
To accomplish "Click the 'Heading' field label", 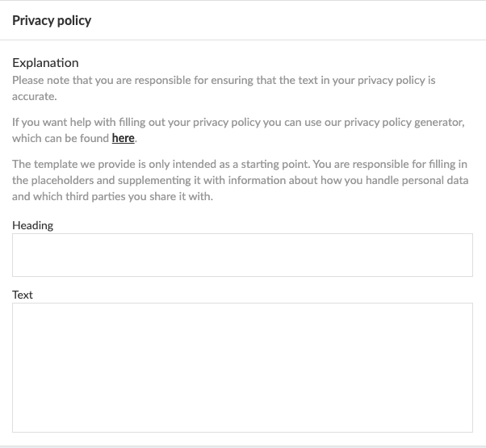I will pos(33,225).
